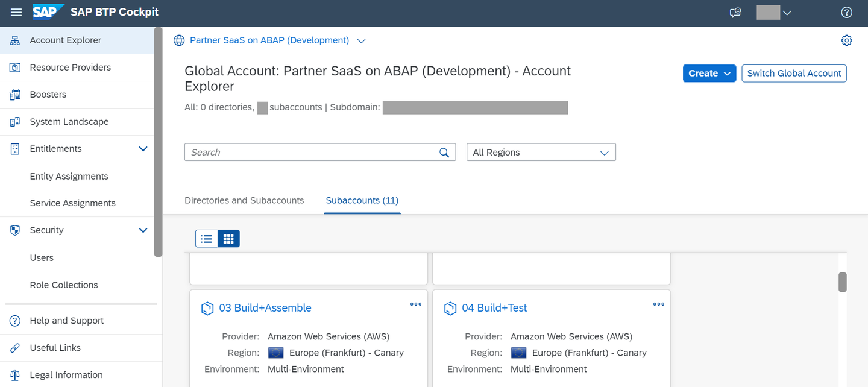Click 'Amazon Web Services (AWS)' in 03 Build+Assemble
The image size is (868, 387).
(329, 336)
